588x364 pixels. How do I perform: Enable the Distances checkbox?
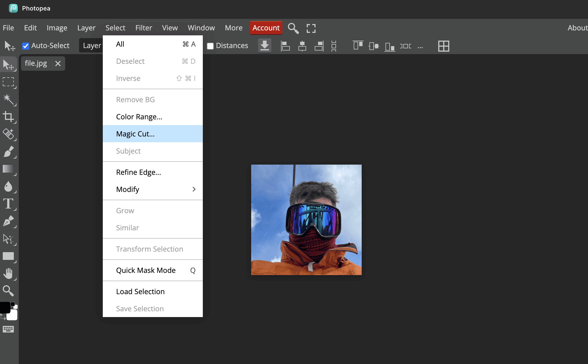point(210,46)
